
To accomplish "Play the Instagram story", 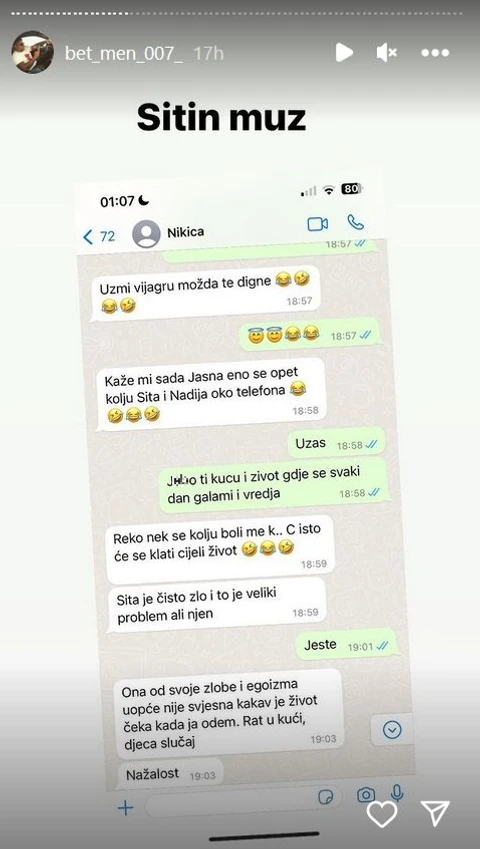I will point(344,53).
